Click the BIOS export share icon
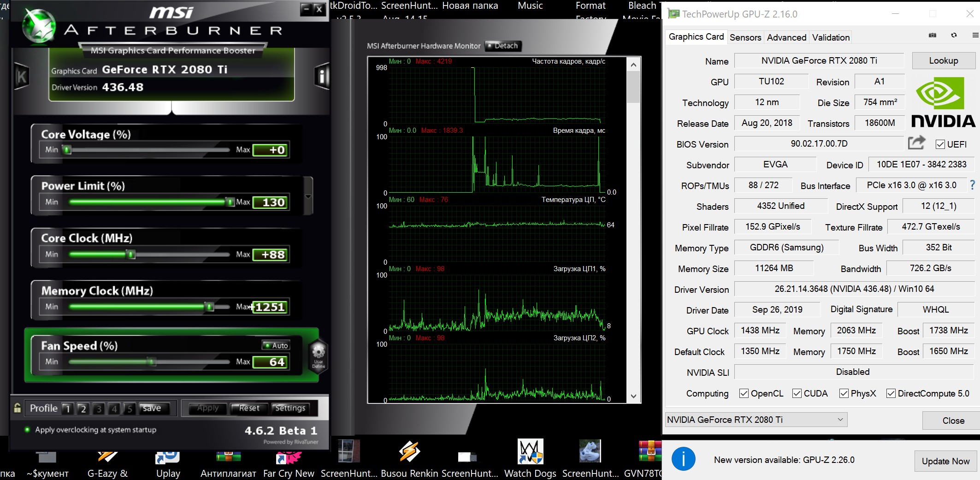This screenshot has width=980, height=480. pyautogui.click(x=916, y=143)
